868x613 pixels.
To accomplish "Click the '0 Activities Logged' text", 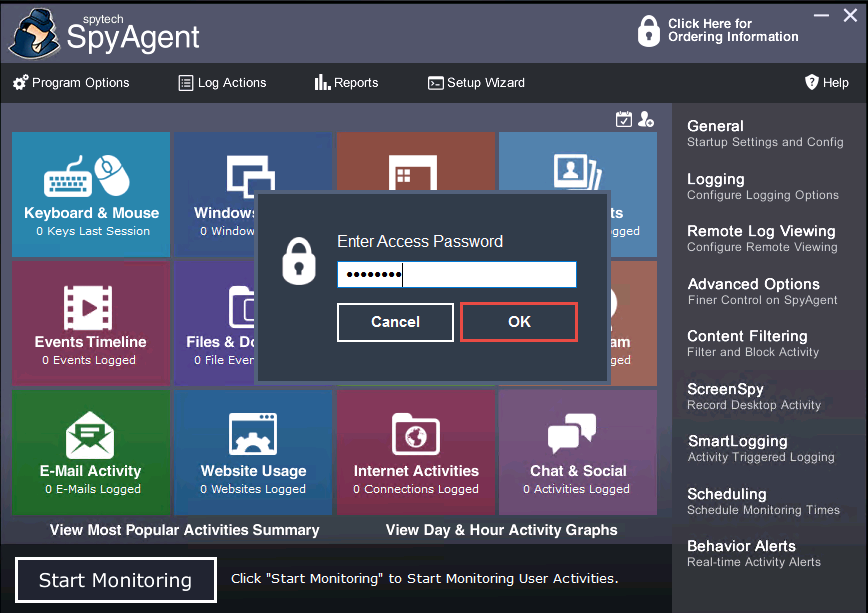I will [576, 489].
